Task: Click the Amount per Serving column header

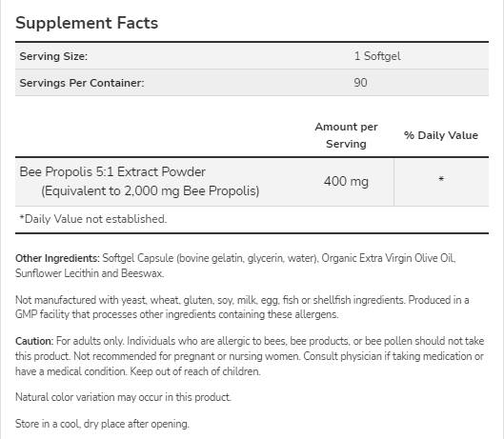Action: pyautogui.click(x=346, y=135)
